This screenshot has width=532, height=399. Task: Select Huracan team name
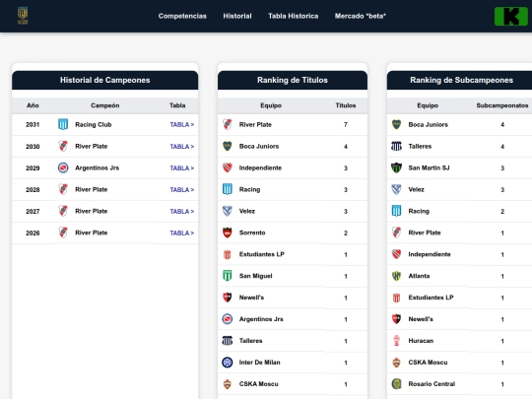tap(421, 341)
